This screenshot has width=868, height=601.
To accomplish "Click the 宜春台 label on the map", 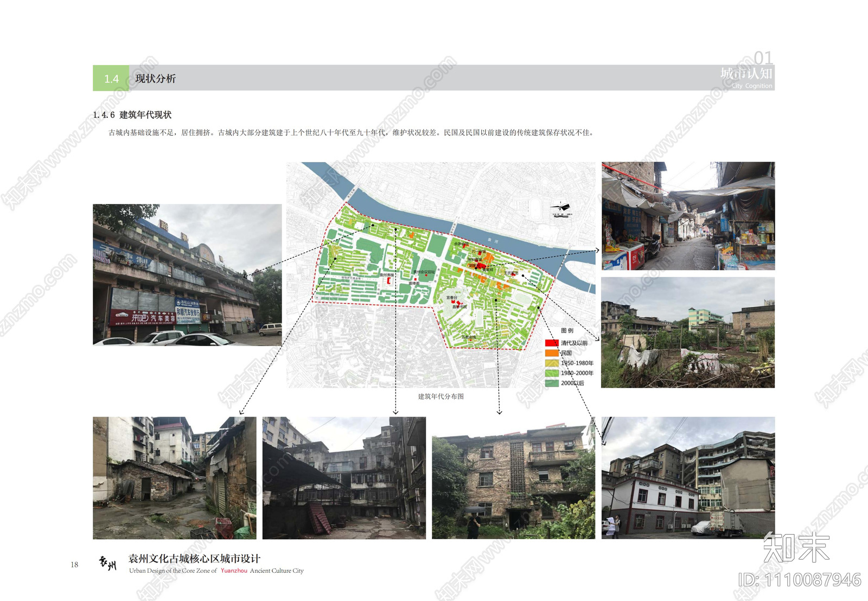I will coord(451,298).
